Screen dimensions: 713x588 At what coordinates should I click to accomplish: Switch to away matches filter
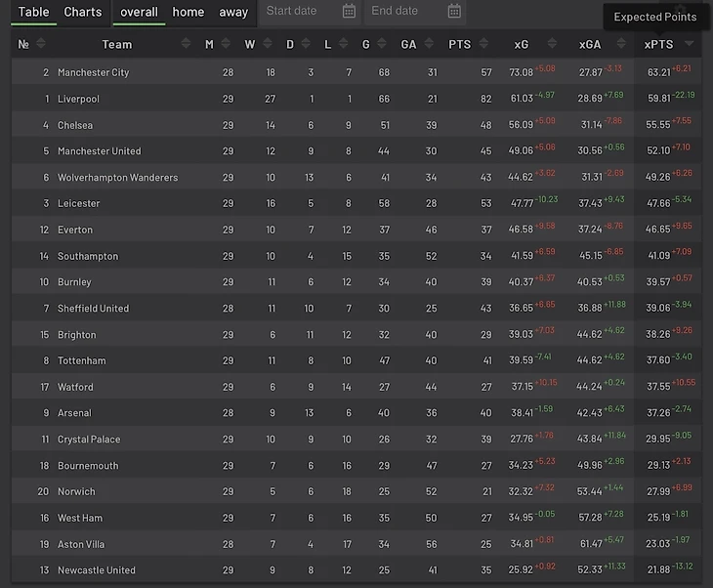coord(233,12)
